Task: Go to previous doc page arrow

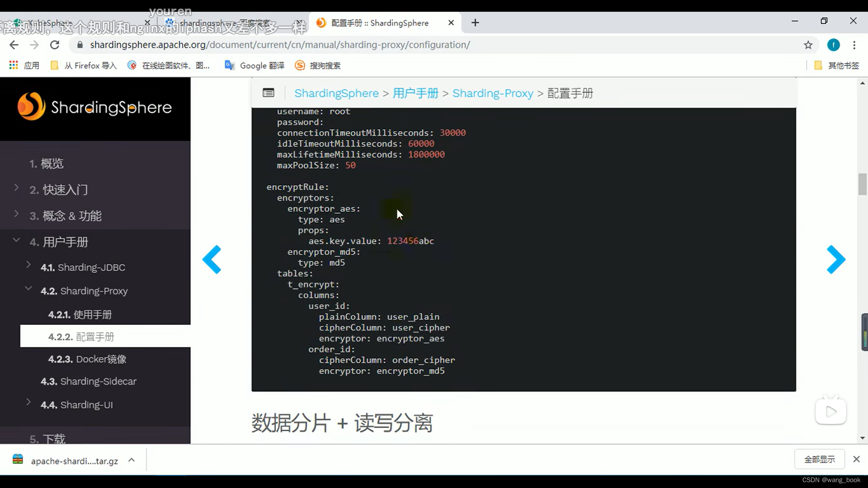Action: point(212,259)
